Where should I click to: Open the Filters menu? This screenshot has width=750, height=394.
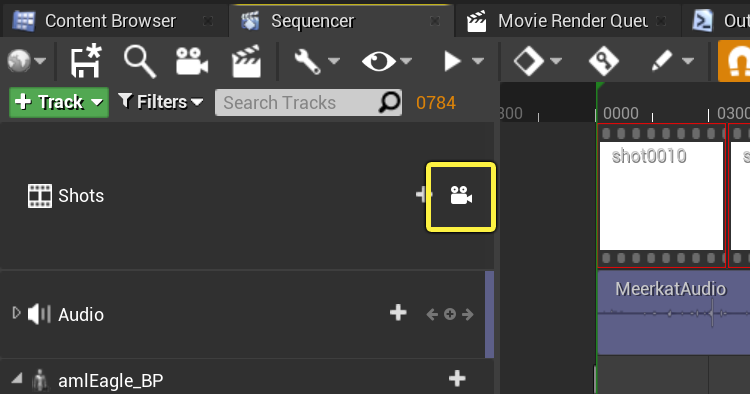pyautogui.click(x=161, y=102)
